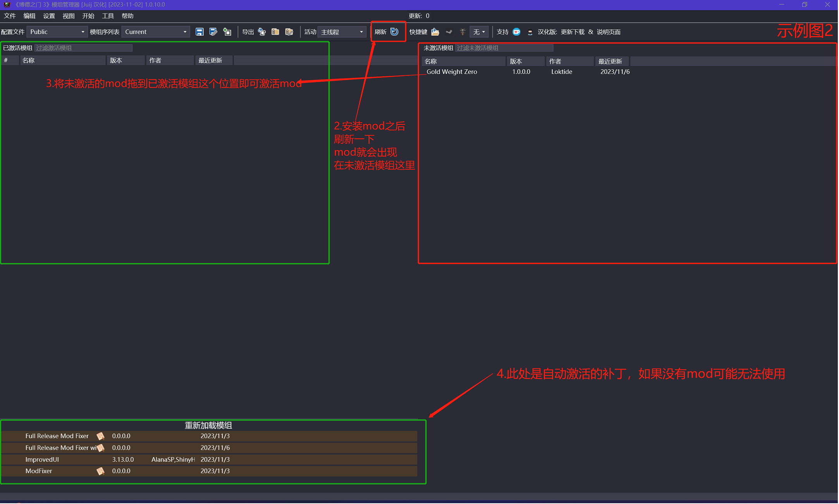839x504 pixels.
Task: Open the 工具 menu
Action: point(108,16)
